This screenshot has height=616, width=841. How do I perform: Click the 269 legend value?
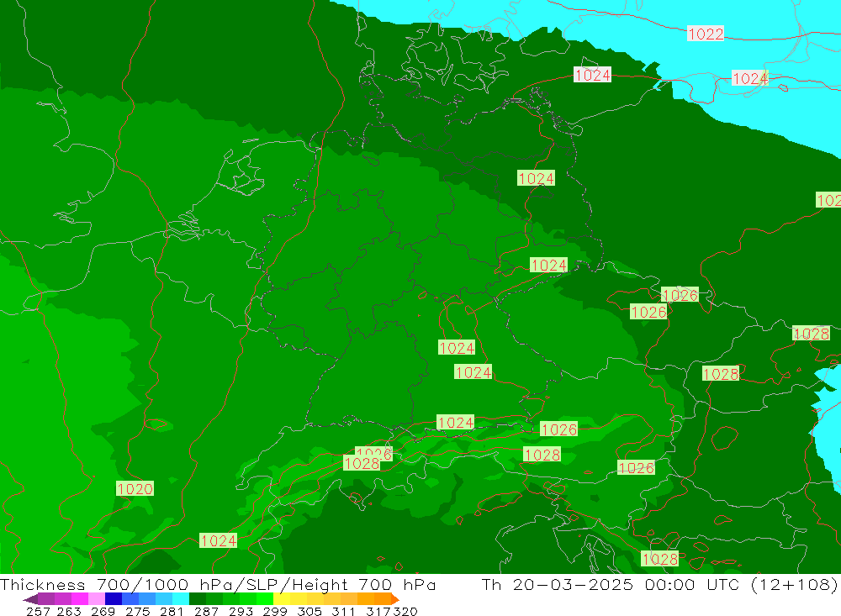pos(103,611)
